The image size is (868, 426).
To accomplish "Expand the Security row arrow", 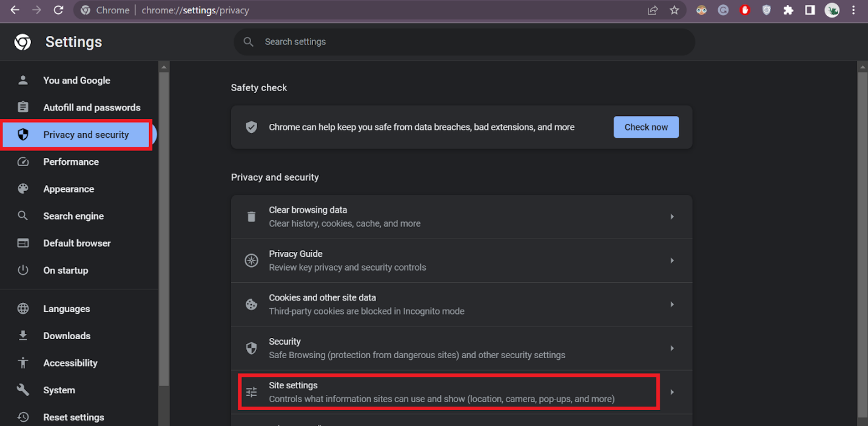I will pos(672,348).
